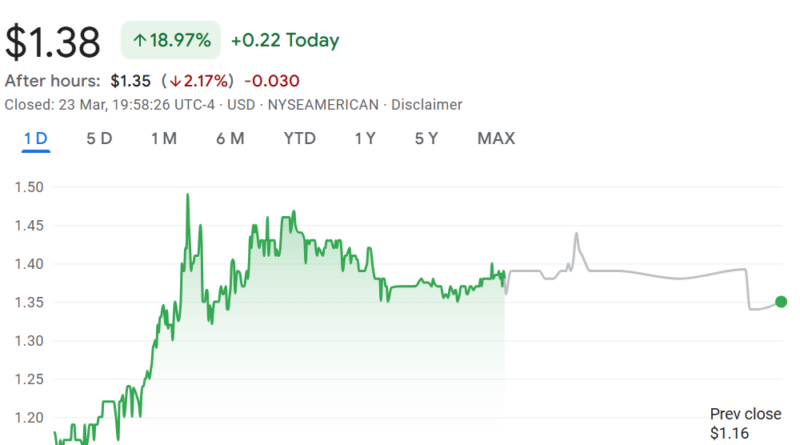
Task: Click the green dot ending the chart line
Action: pos(781,301)
